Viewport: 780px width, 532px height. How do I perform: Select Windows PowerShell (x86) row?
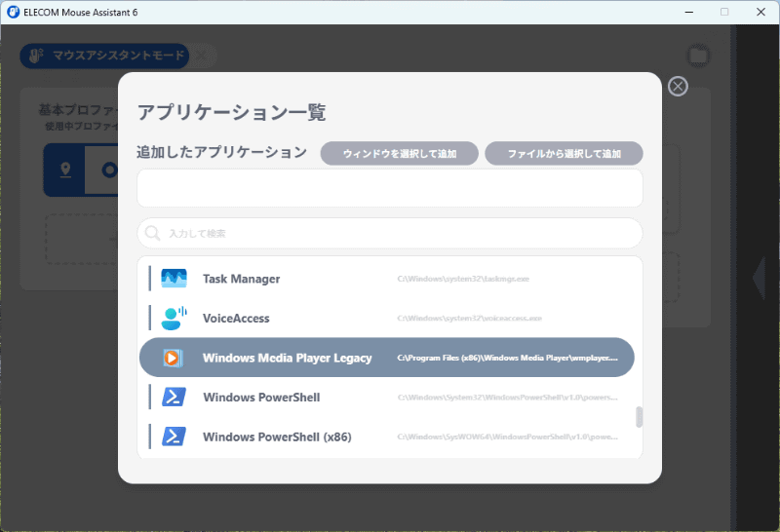point(387,437)
